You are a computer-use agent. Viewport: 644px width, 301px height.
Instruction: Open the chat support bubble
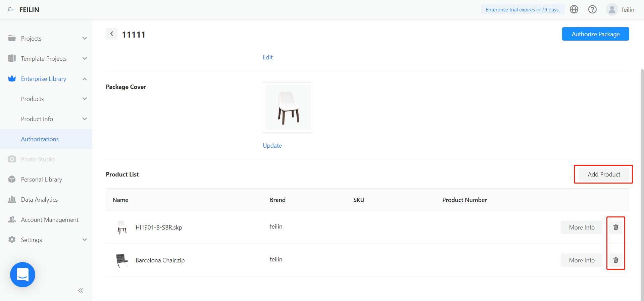[22, 274]
